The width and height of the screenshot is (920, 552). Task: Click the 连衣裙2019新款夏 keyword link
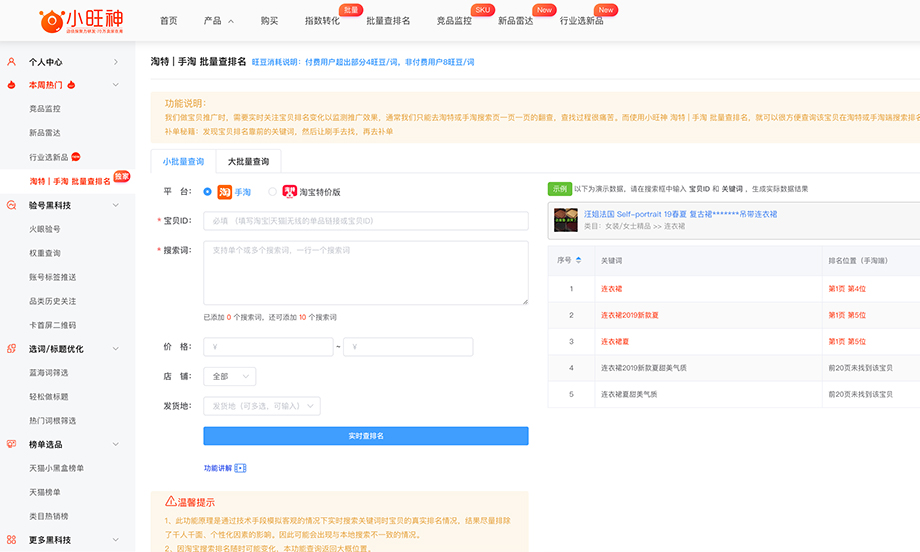click(x=630, y=315)
